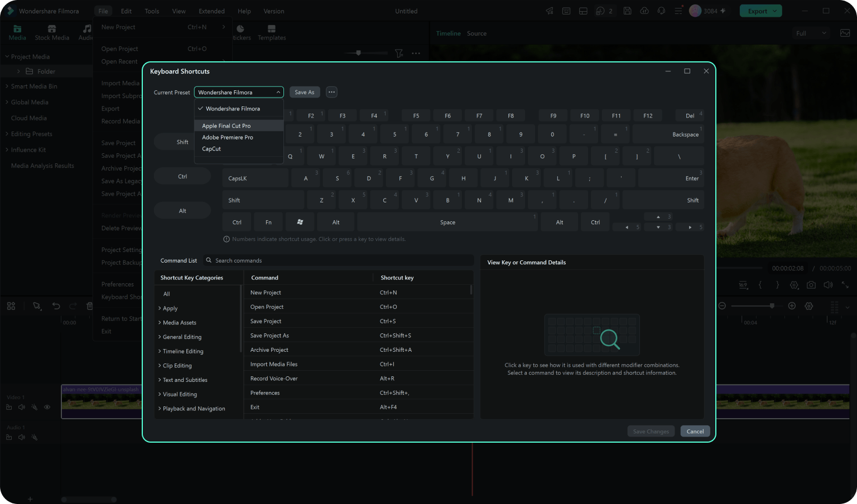
Task: Click the command list scrollbar
Action: click(x=471, y=290)
